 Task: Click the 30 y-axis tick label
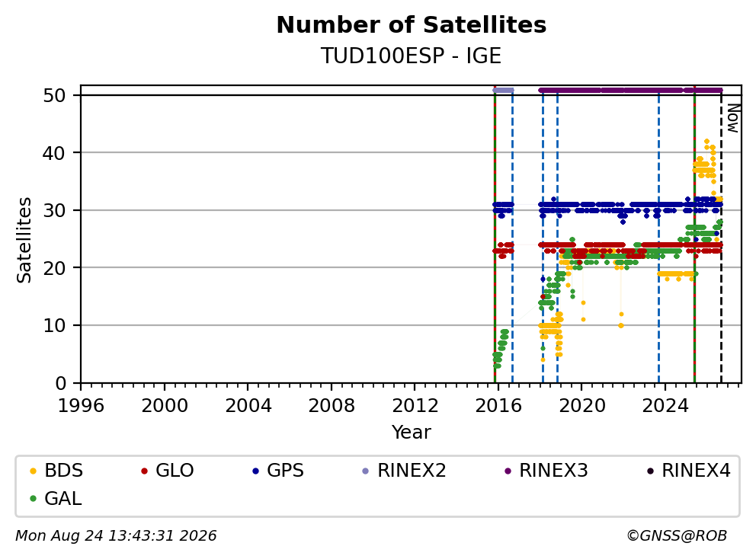[54, 210]
